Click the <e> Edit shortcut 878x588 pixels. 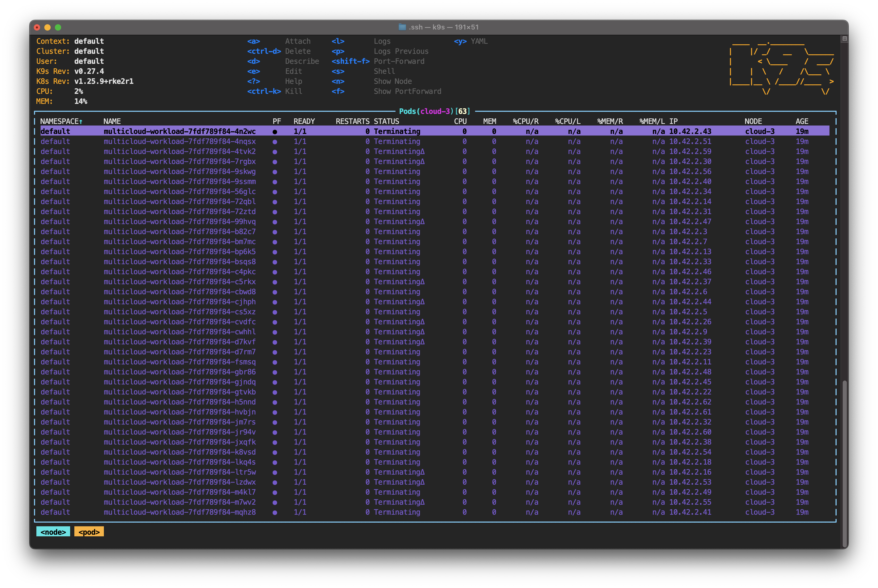[274, 71]
